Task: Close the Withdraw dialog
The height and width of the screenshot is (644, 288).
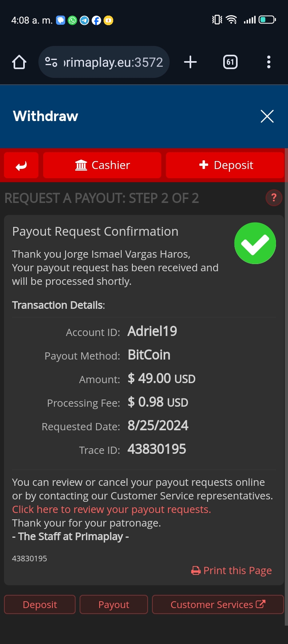Action: (x=267, y=116)
